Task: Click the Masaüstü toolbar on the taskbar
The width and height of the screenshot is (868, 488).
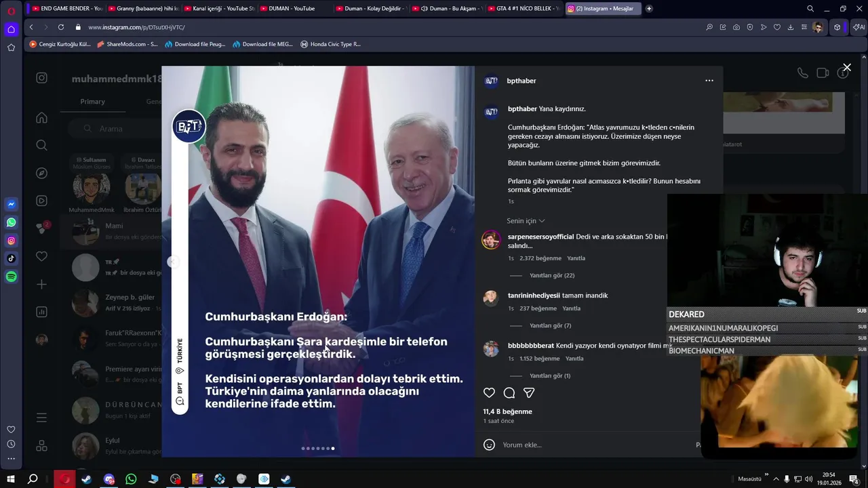Action: (749, 479)
